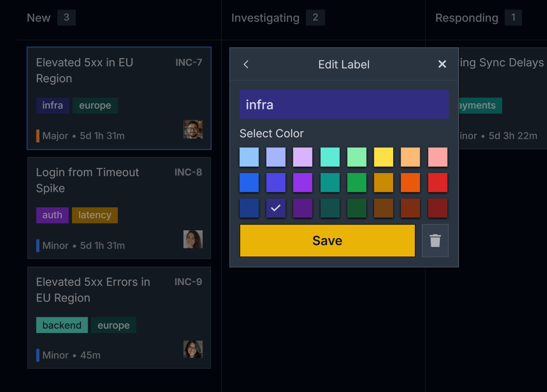Select the backend label on INC-9

(62, 325)
